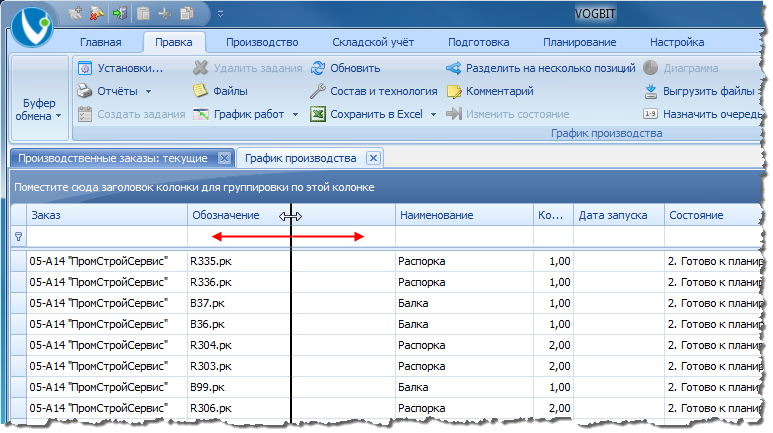Click the Обновить button label
The height and width of the screenshot is (433, 773).
click(x=355, y=68)
